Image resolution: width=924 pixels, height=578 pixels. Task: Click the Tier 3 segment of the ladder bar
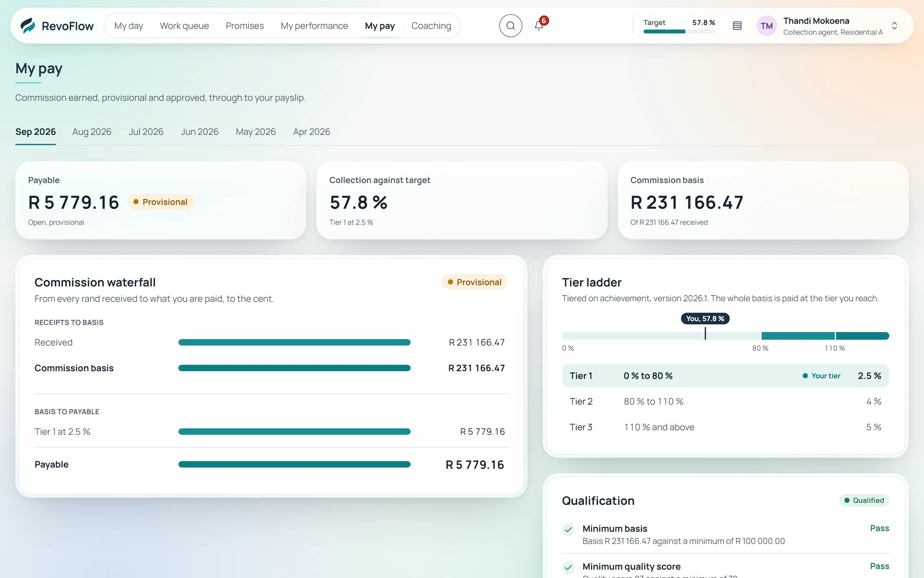pyautogui.click(x=862, y=336)
